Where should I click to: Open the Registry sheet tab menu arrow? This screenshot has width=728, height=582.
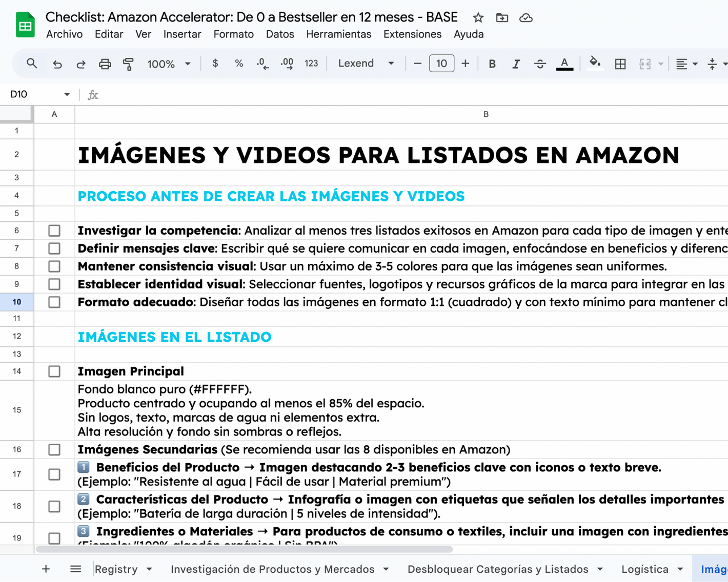click(149, 569)
